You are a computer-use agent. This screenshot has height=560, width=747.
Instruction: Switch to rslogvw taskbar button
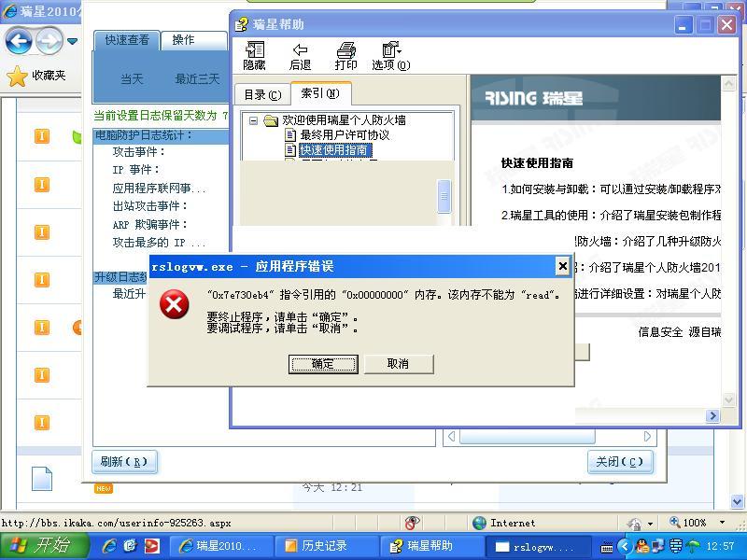pyautogui.click(x=539, y=546)
